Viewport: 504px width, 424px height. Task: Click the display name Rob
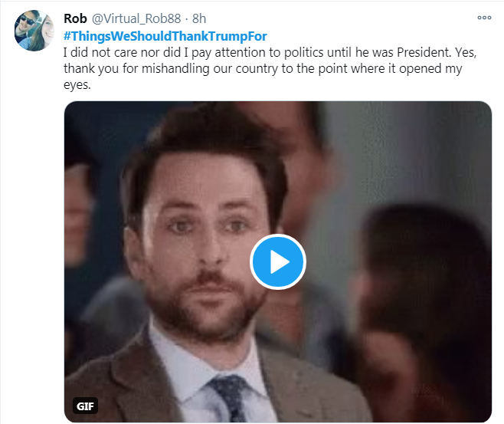pyautogui.click(x=74, y=18)
